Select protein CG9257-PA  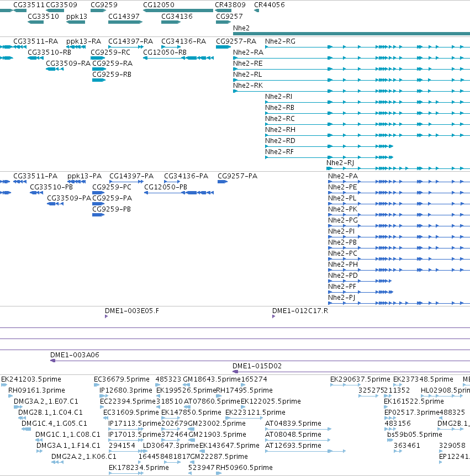pos(237,176)
